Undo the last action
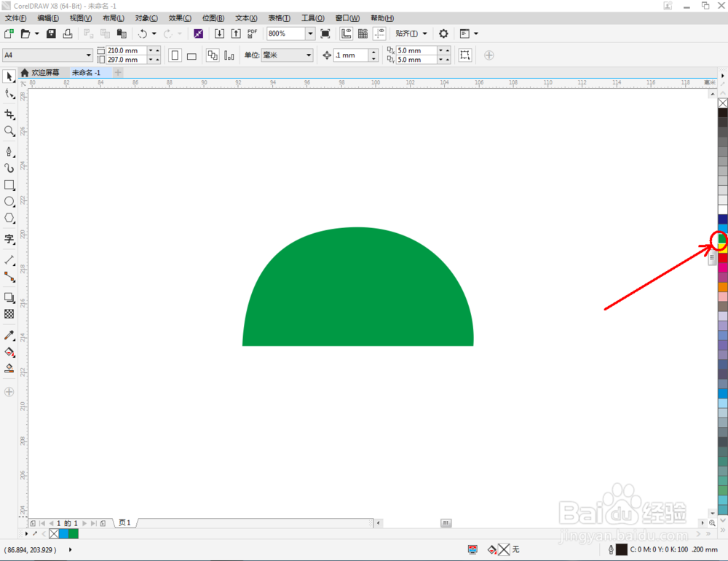This screenshot has height=561, width=728. coord(143,34)
